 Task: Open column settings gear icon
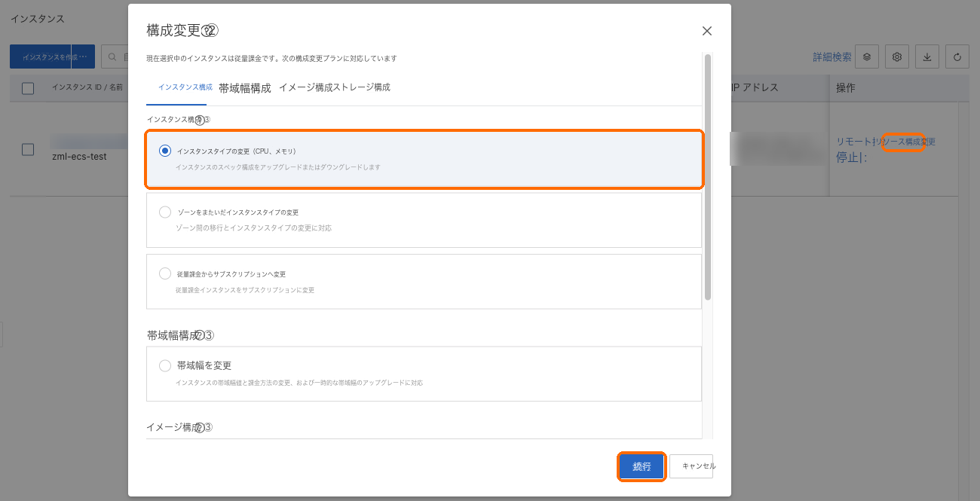897,57
